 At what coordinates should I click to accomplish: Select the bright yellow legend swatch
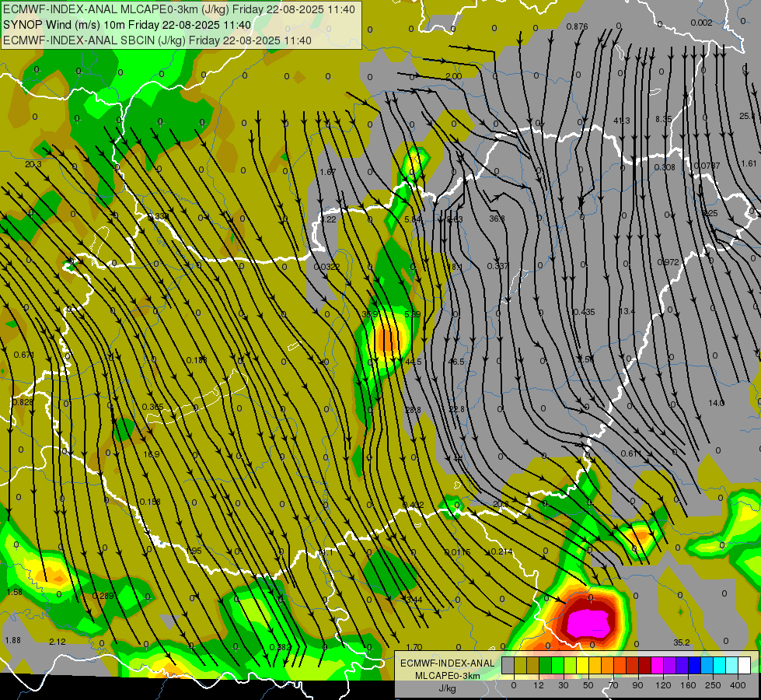pos(582,665)
